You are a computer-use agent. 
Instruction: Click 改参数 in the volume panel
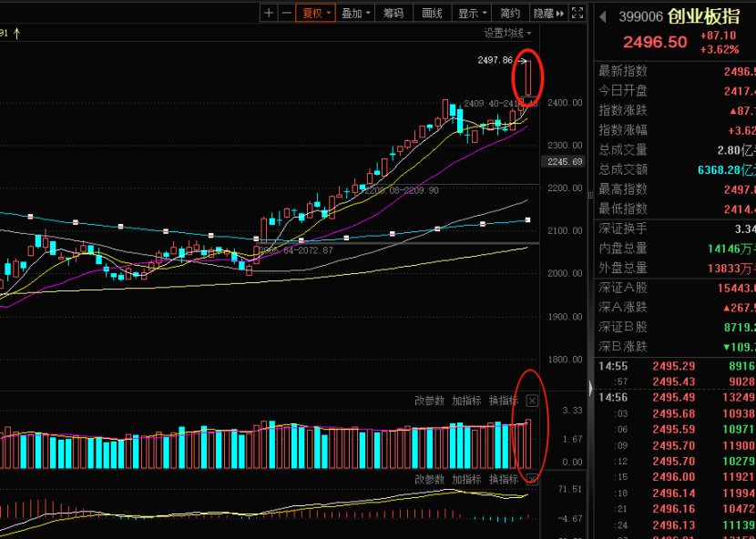click(429, 401)
